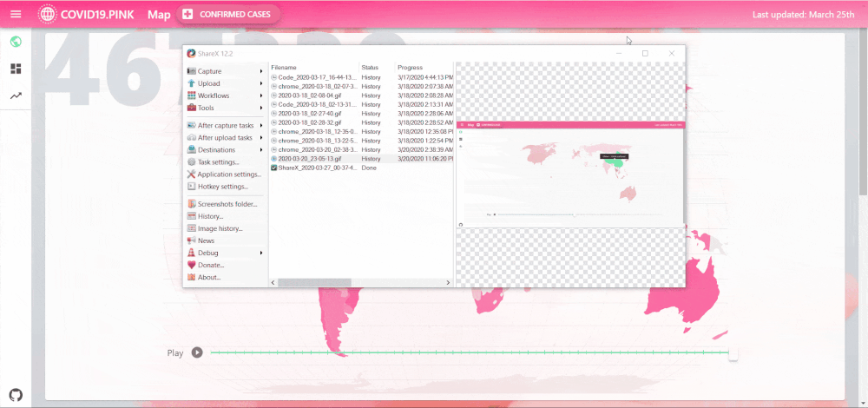868x408 pixels.
Task: Expand the Upload submenu arrow
Action: (261, 83)
